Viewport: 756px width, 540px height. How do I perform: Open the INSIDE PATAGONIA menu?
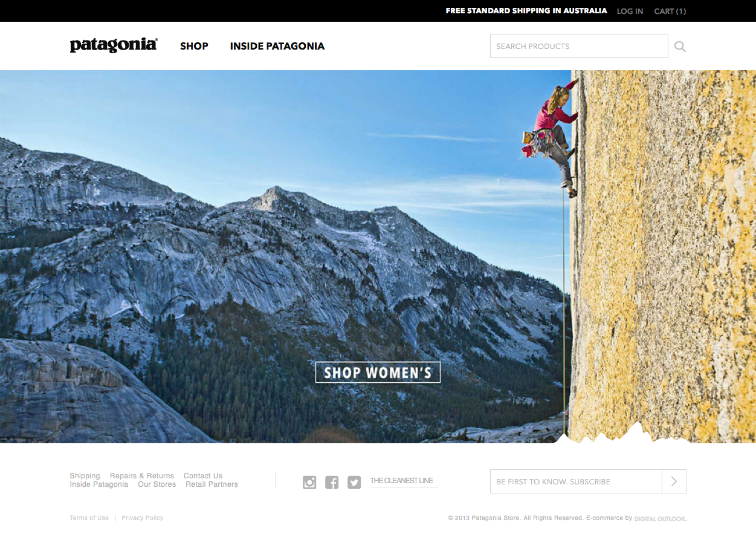pos(277,46)
